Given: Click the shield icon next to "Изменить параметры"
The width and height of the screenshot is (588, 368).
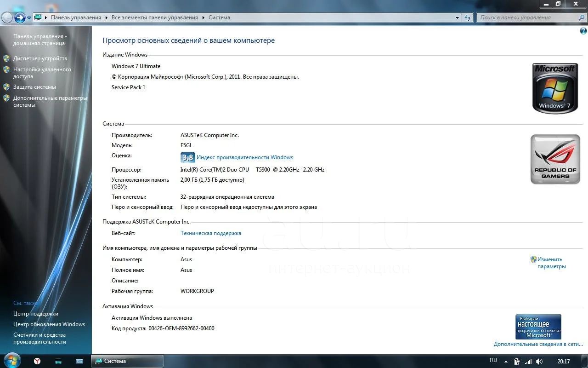Looking at the screenshot, I should tap(534, 259).
